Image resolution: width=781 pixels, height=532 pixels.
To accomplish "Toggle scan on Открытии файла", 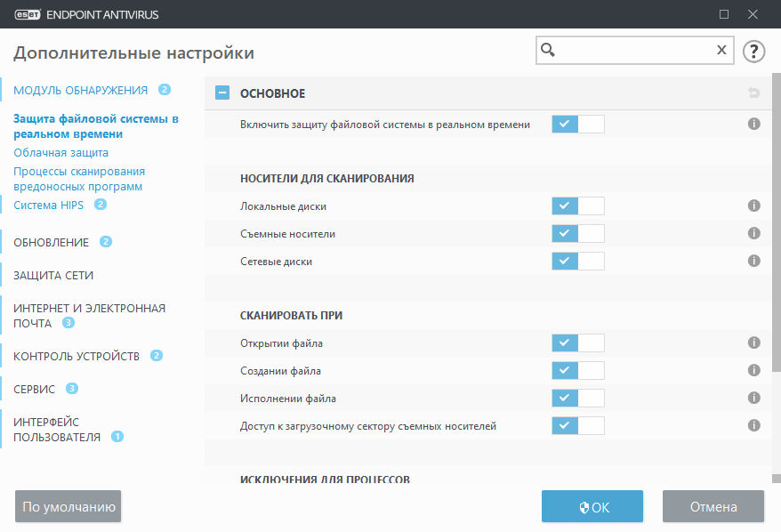I will pos(578,343).
